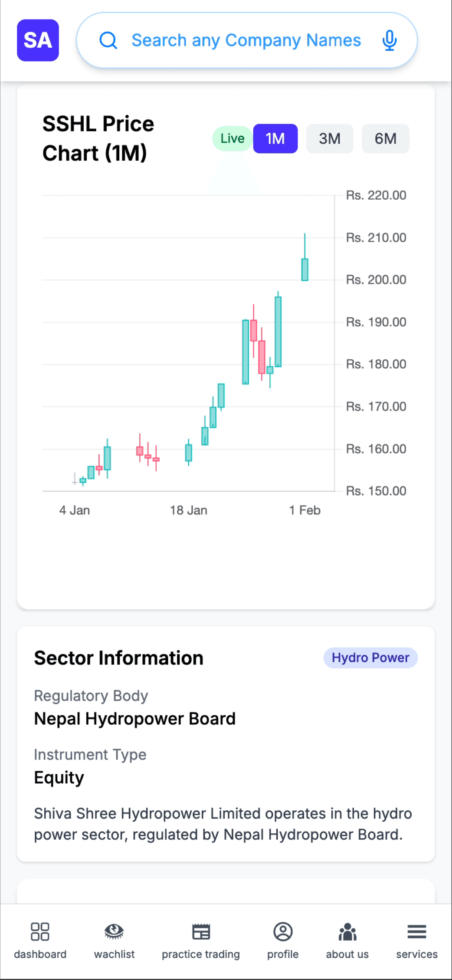Image resolution: width=452 pixels, height=980 pixels.
Task: Focus the Search any Company Names field
Action: click(246, 40)
